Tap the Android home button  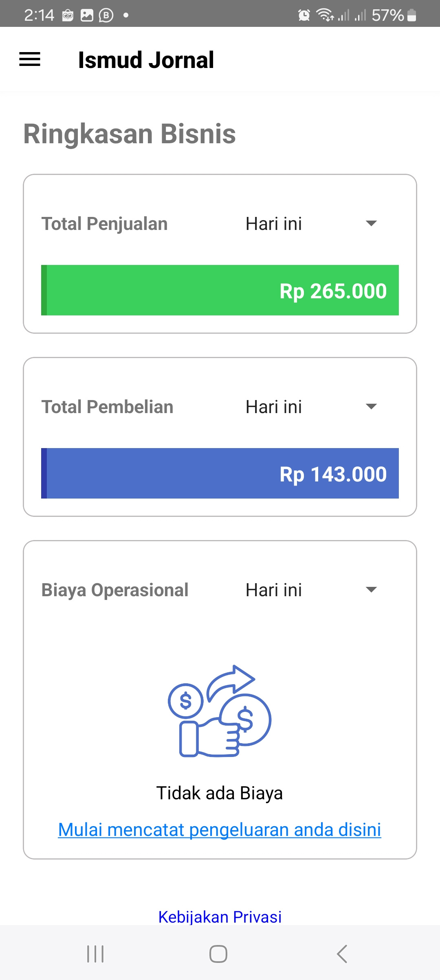point(218,954)
